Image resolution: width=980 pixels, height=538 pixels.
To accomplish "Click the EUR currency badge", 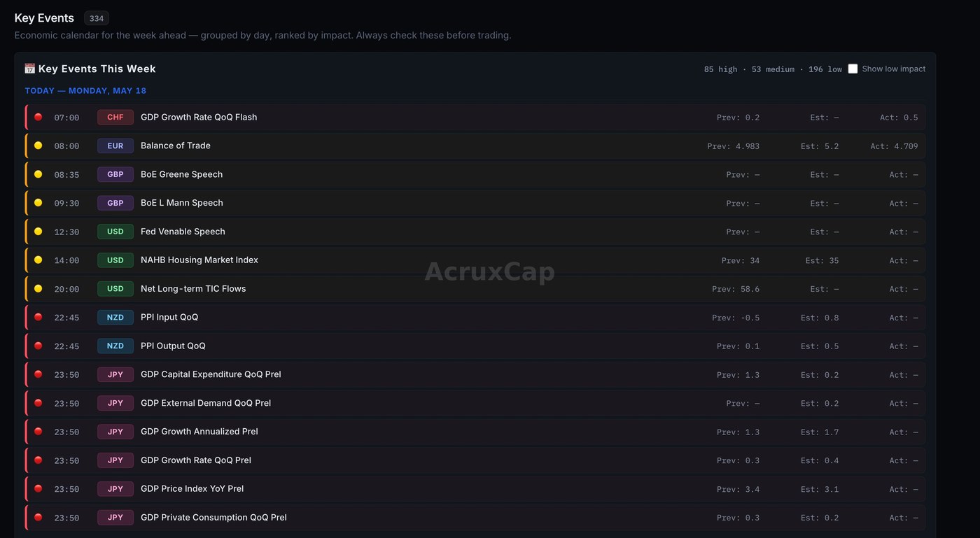I will pos(115,146).
